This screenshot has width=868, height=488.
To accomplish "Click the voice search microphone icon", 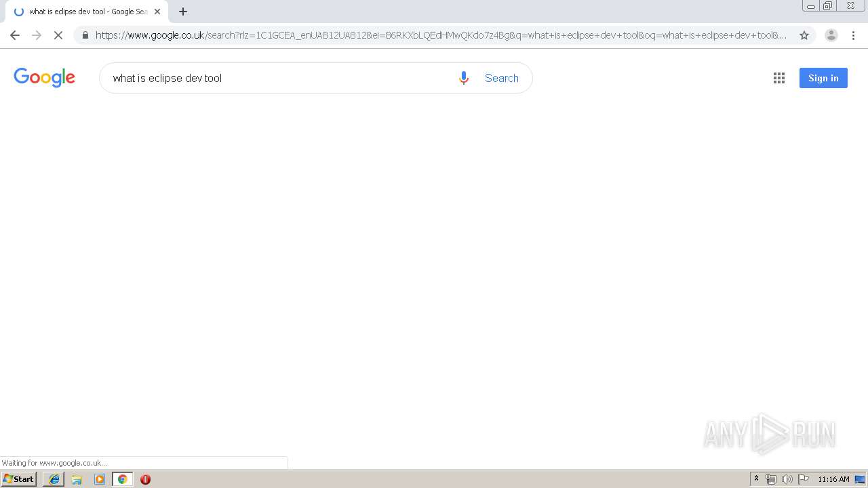I will [464, 78].
